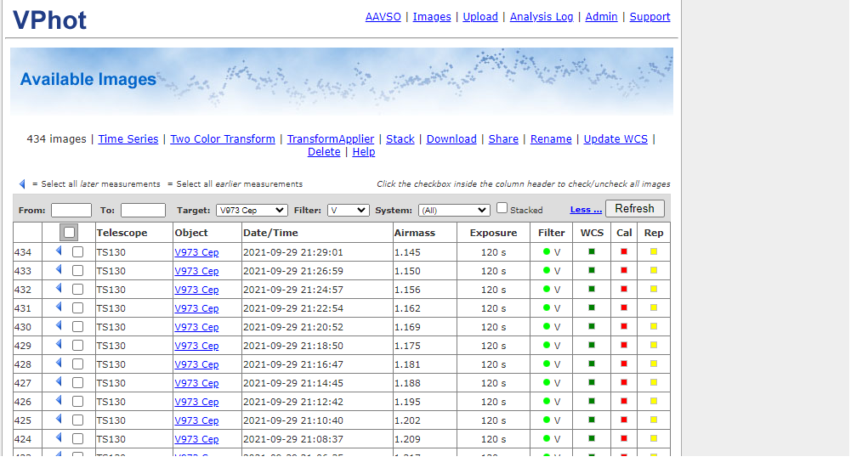Viewport: 868px width, 468px height.
Task: Click the red Cal status square in row 427
Action: [624, 382]
